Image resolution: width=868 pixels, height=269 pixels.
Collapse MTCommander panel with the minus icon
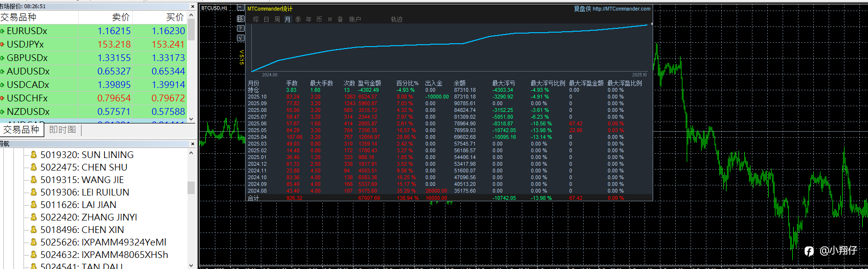(x=241, y=8)
